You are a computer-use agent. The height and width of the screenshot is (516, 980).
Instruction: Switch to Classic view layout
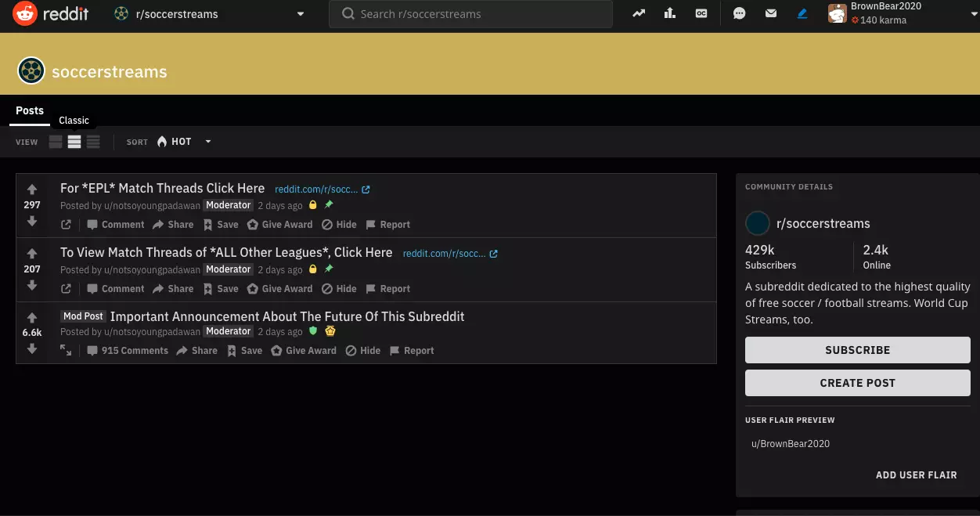pos(74,142)
